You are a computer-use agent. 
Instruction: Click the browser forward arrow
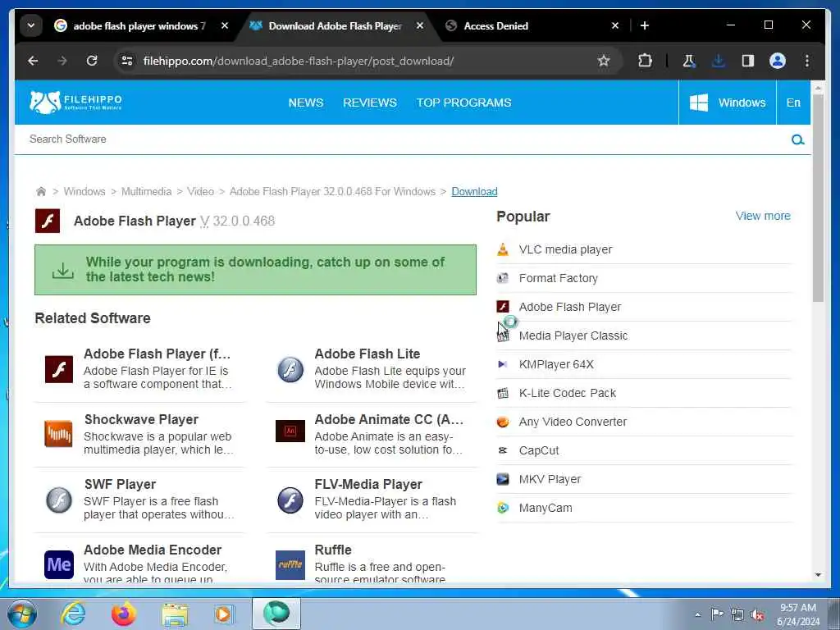click(62, 61)
